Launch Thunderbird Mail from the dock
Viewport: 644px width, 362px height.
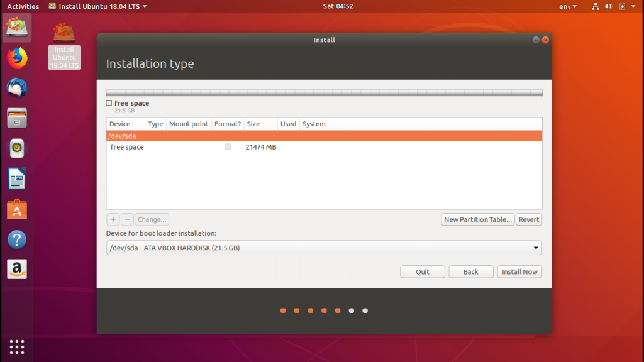(17, 88)
